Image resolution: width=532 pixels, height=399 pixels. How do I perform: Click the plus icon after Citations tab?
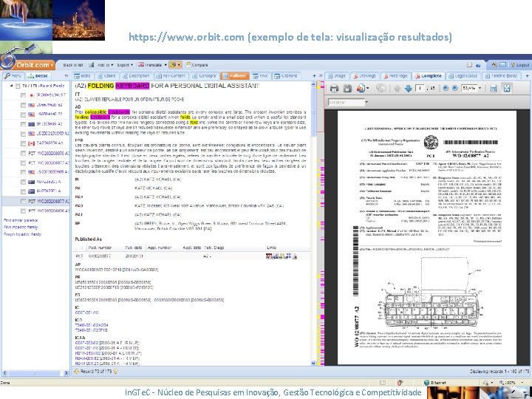(x=314, y=76)
